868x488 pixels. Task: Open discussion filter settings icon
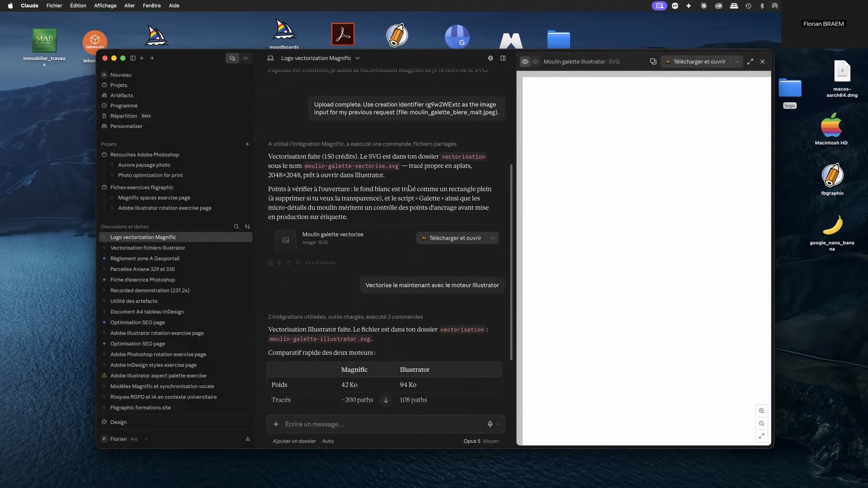tap(247, 226)
